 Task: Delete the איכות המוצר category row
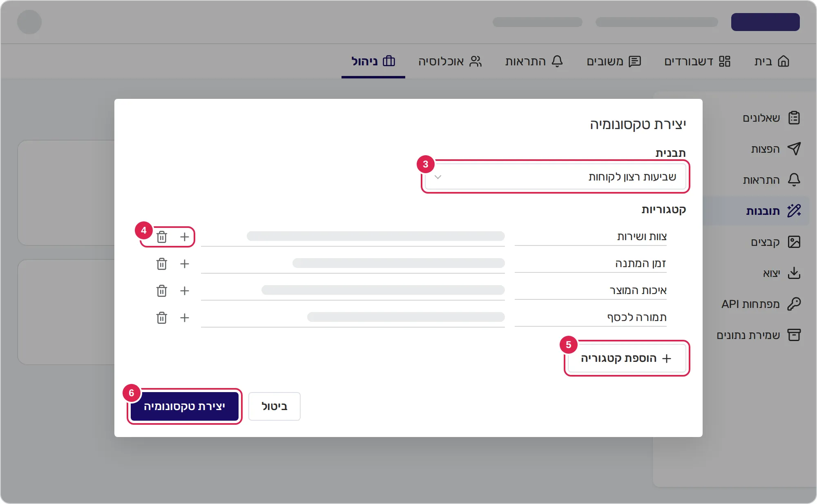[x=162, y=291]
